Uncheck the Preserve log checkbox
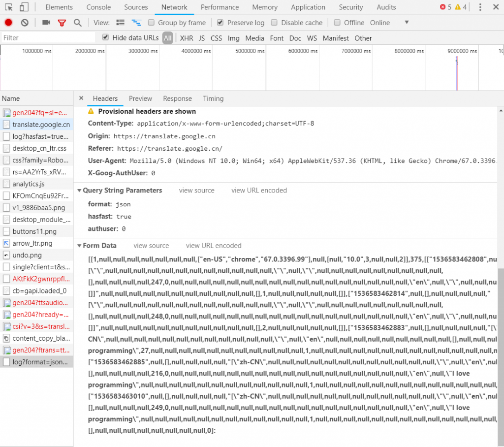This screenshot has height=447, width=504. pos(220,23)
